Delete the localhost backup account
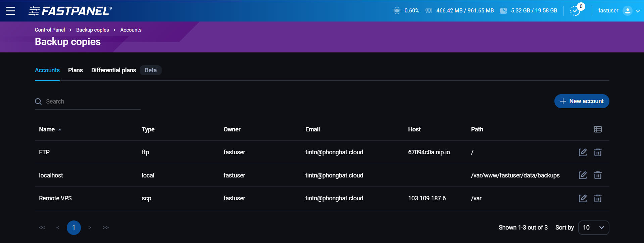This screenshot has width=644, height=243. coord(598,175)
